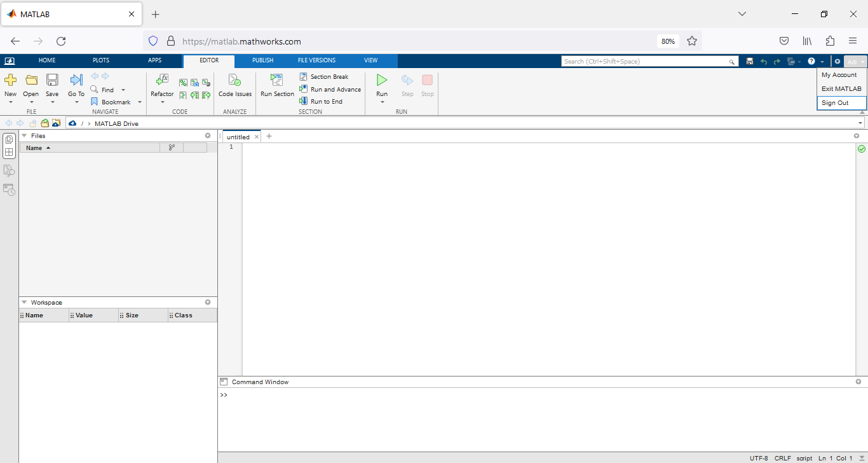Image resolution: width=868 pixels, height=463 pixels.
Task: Open the Bookmark dropdown arrow
Action: pos(140,102)
